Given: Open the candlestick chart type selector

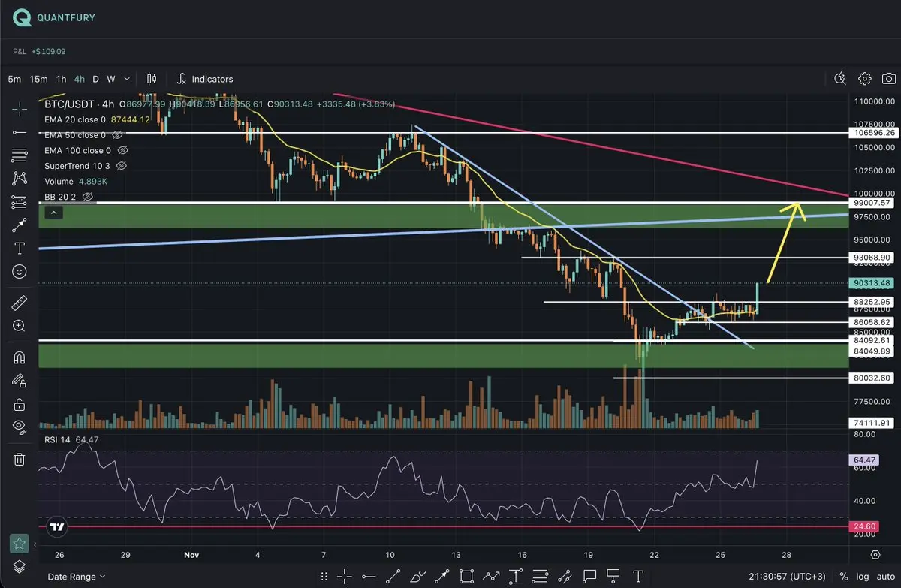Looking at the screenshot, I should click(152, 79).
